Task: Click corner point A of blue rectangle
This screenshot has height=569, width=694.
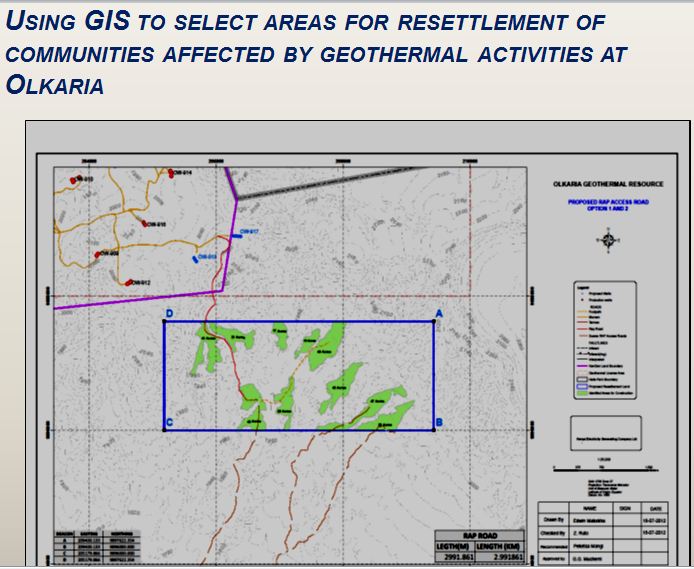Action: (433, 322)
